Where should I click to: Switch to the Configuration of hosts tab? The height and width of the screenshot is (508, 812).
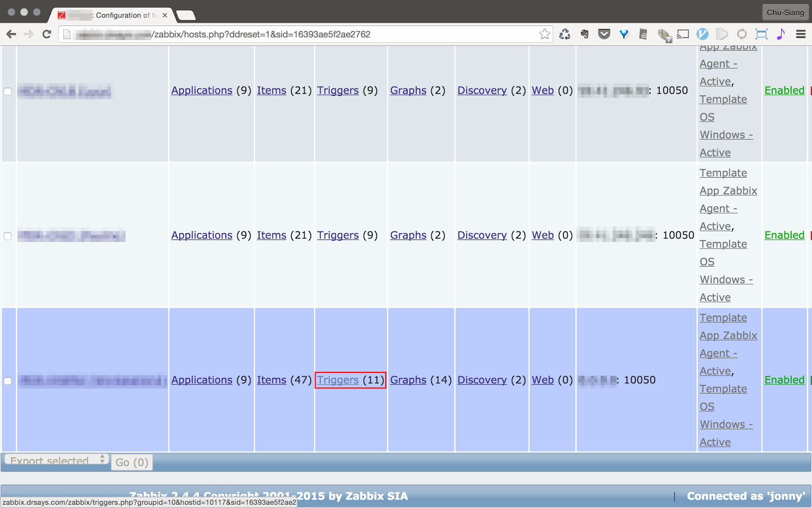pyautogui.click(x=112, y=15)
